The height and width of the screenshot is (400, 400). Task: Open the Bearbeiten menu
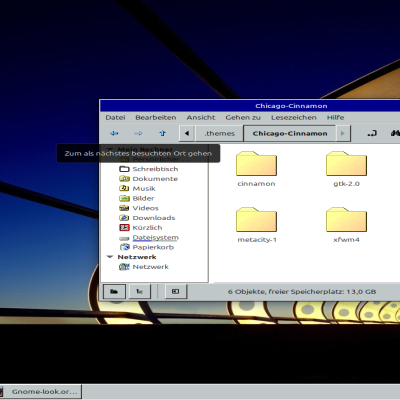coord(156,117)
